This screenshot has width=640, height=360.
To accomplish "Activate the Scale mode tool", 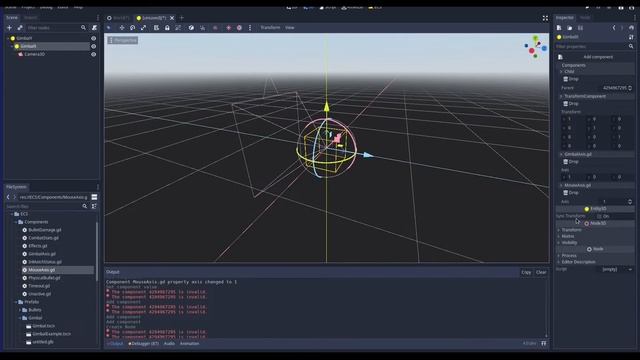I will pyautogui.click(x=143, y=28).
